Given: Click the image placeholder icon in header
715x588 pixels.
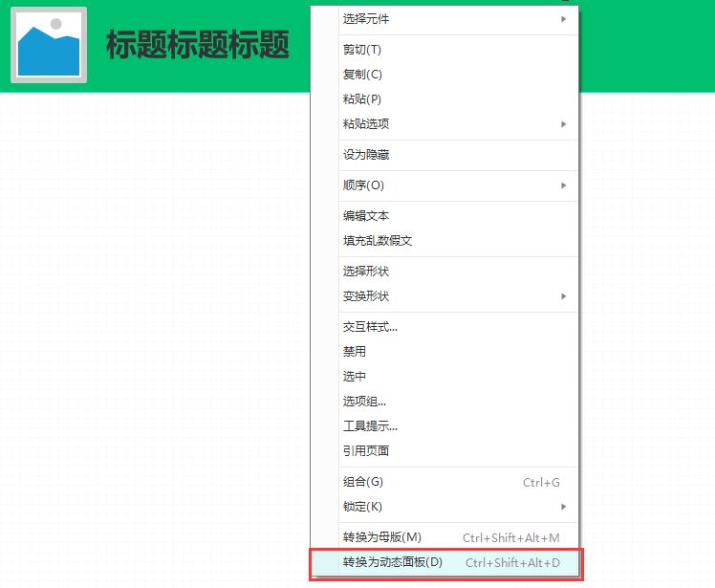Looking at the screenshot, I should pos(49,45).
